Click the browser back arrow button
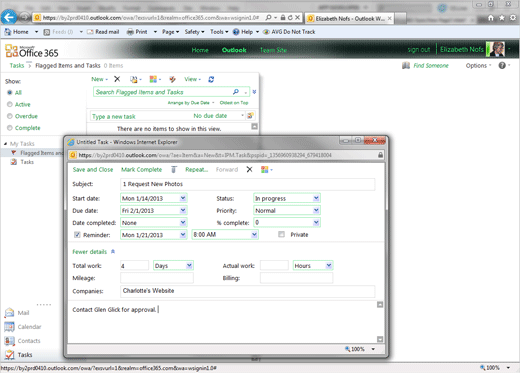Screen dimensions: 520x373 coord(9,17)
